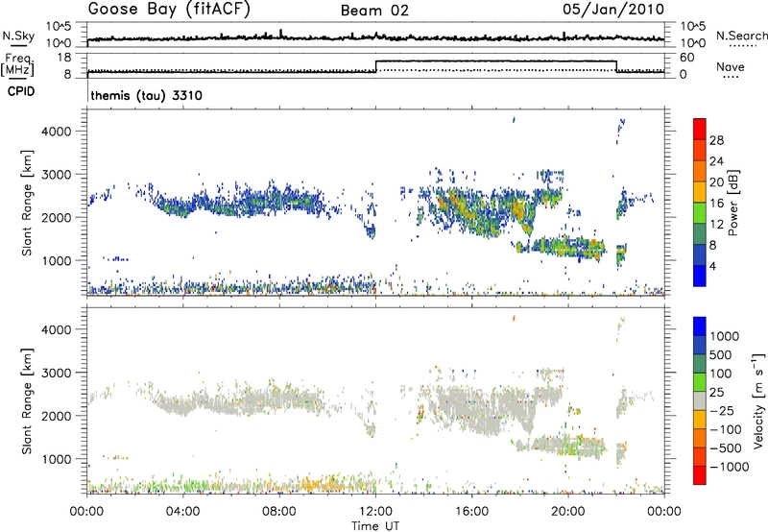This screenshot has height=532, width=768.
Task: Click the '28' power color bar label
Action: (716, 140)
